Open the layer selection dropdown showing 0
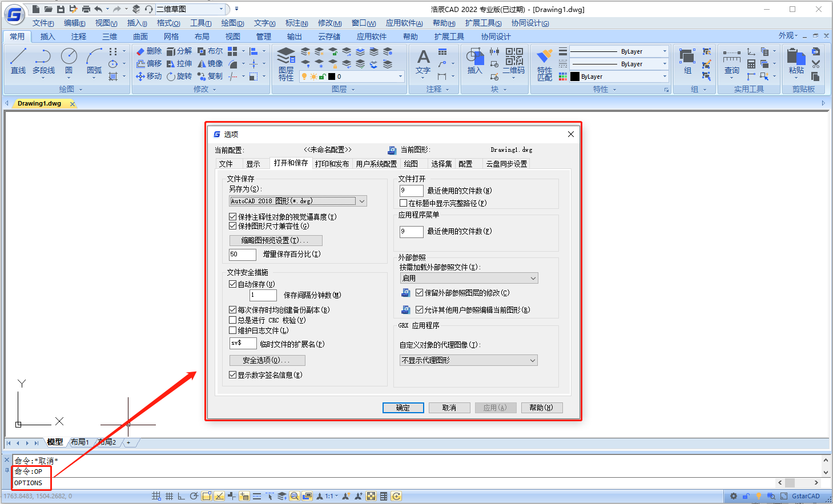Image resolution: width=833 pixels, height=504 pixels. [352, 76]
